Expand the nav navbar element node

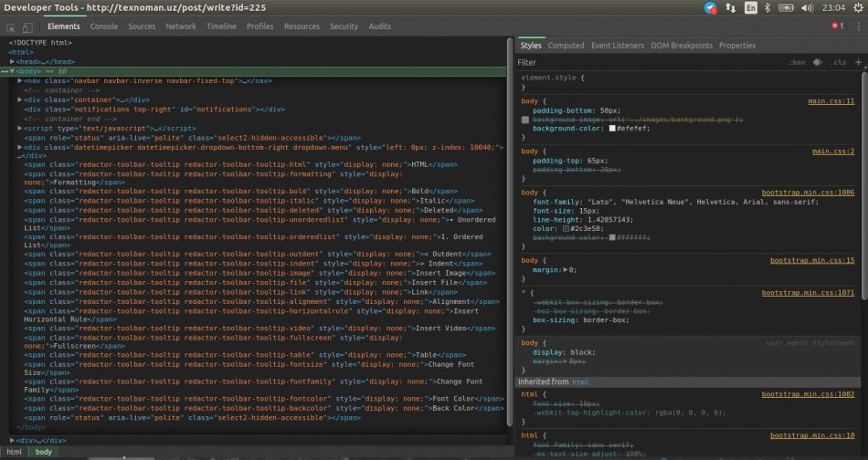tap(20, 80)
